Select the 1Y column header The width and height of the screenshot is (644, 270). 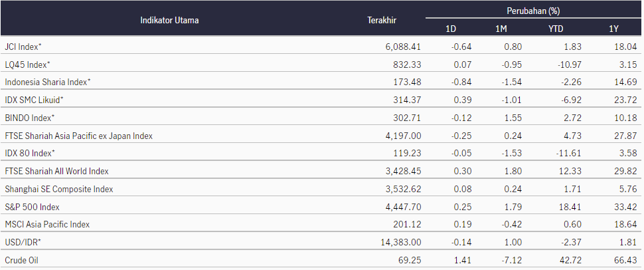coord(614,29)
